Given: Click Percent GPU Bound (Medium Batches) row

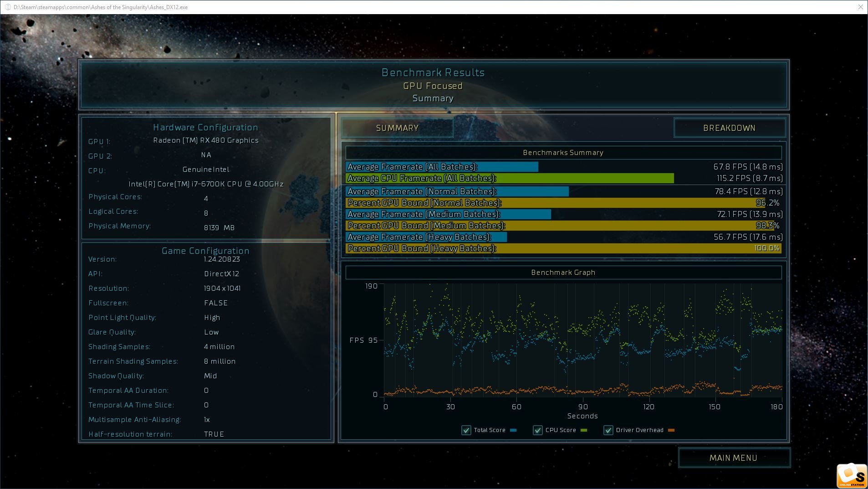Looking at the screenshot, I should [564, 226].
